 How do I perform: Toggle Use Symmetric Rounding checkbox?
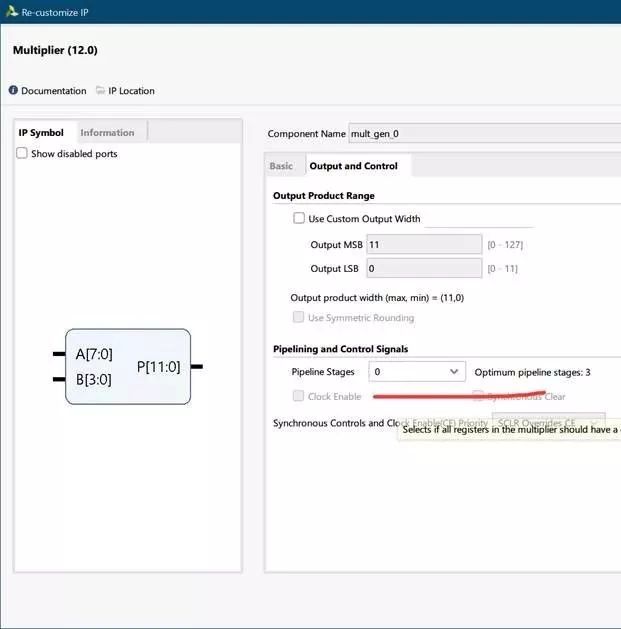299,318
